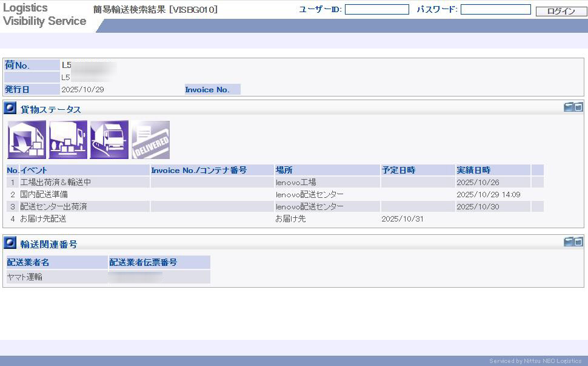Screen dimensions: 588x366
Task: Focus the パスワード input field
Action: [495, 10]
